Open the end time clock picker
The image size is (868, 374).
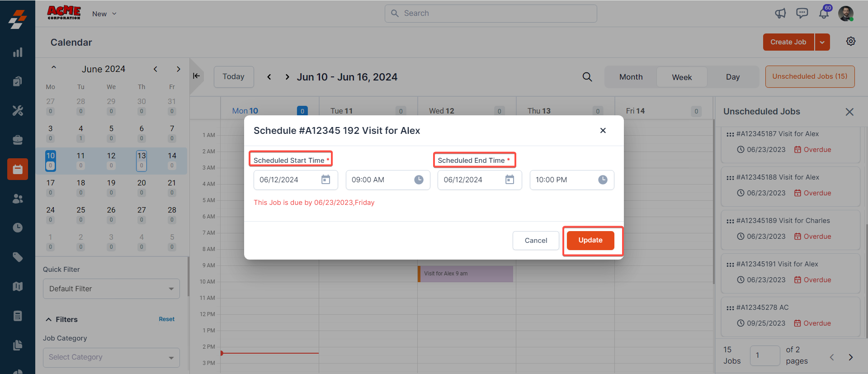pos(603,180)
